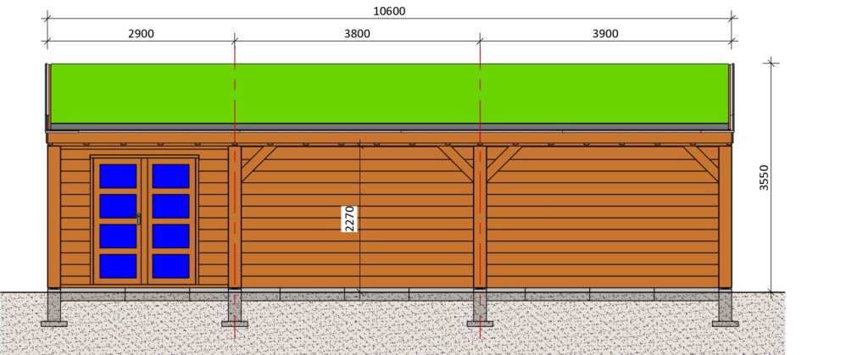The width and height of the screenshot is (868, 355).
Task: Click the 3900 dimension label
Action: click(x=605, y=34)
